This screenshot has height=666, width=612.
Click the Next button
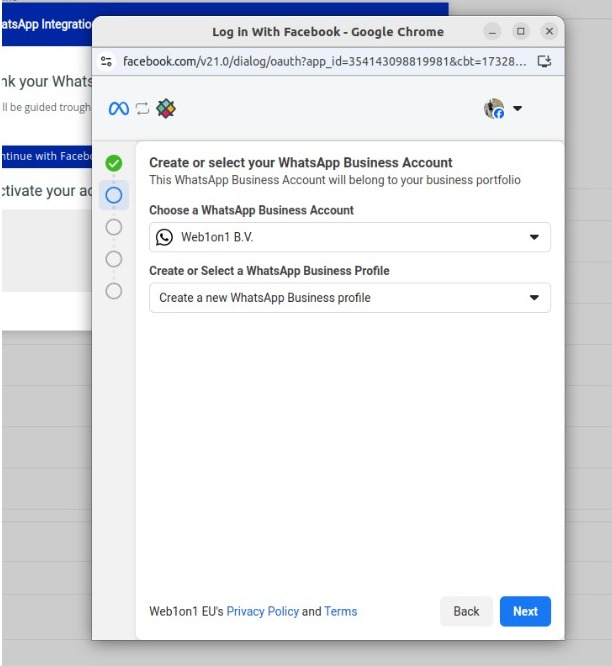pyautogui.click(x=525, y=611)
